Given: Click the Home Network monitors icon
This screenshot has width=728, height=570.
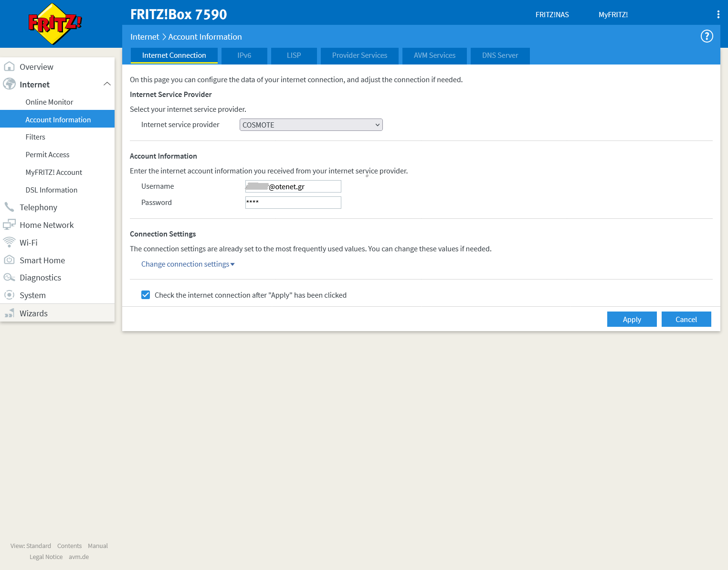Looking at the screenshot, I should (x=9, y=225).
